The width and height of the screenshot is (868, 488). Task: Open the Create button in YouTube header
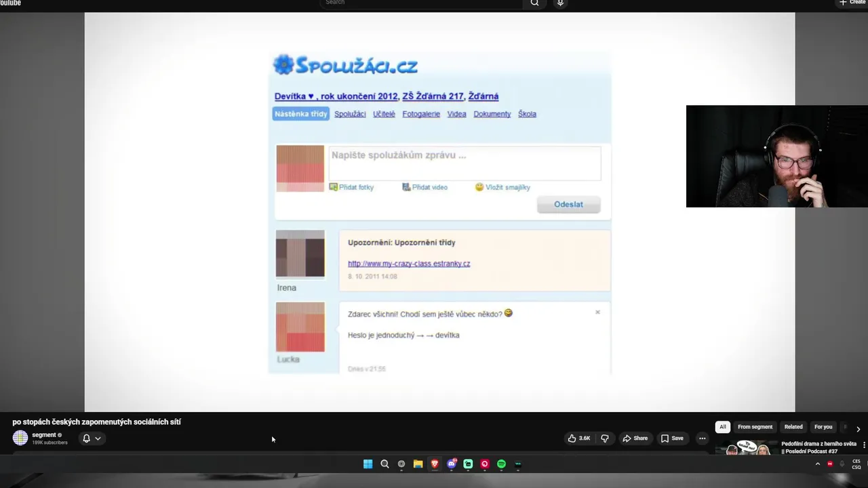pyautogui.click(x=852, y=3)
